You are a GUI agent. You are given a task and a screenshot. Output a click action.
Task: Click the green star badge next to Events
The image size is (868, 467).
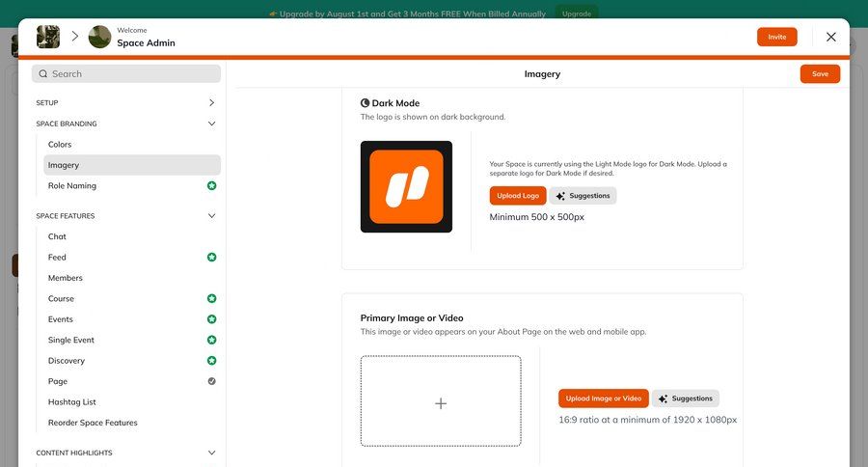(x=211, y=319)
